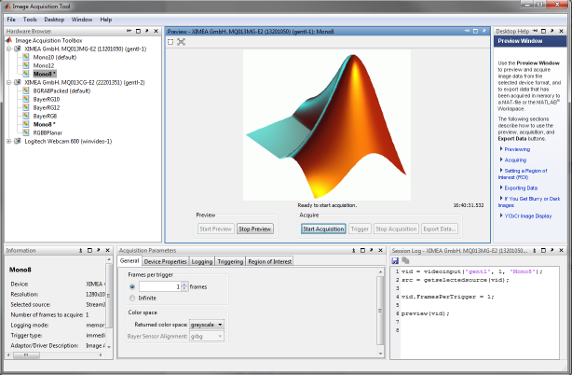Undock the Hardware Browser panel

(147, 31)
